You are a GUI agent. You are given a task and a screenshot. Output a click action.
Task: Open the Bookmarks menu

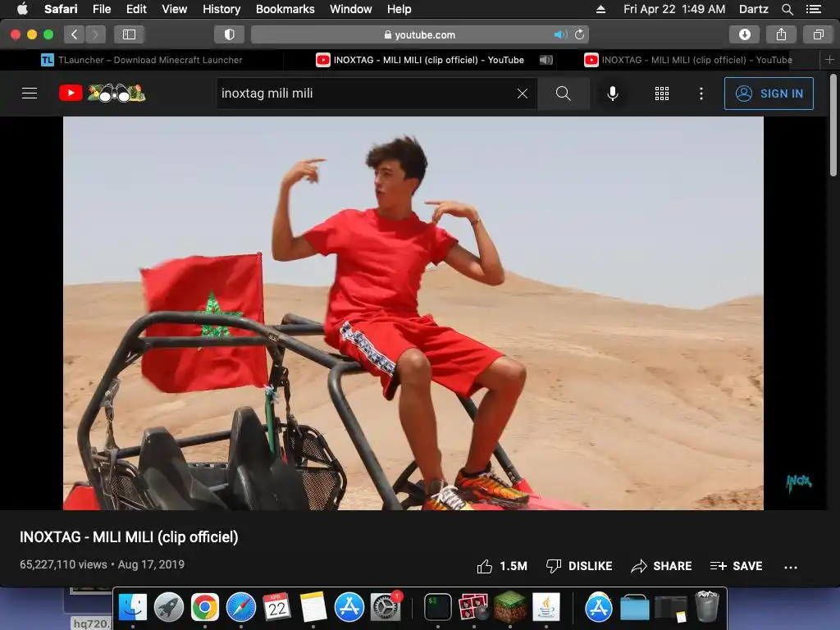click(x=285, y=9)
